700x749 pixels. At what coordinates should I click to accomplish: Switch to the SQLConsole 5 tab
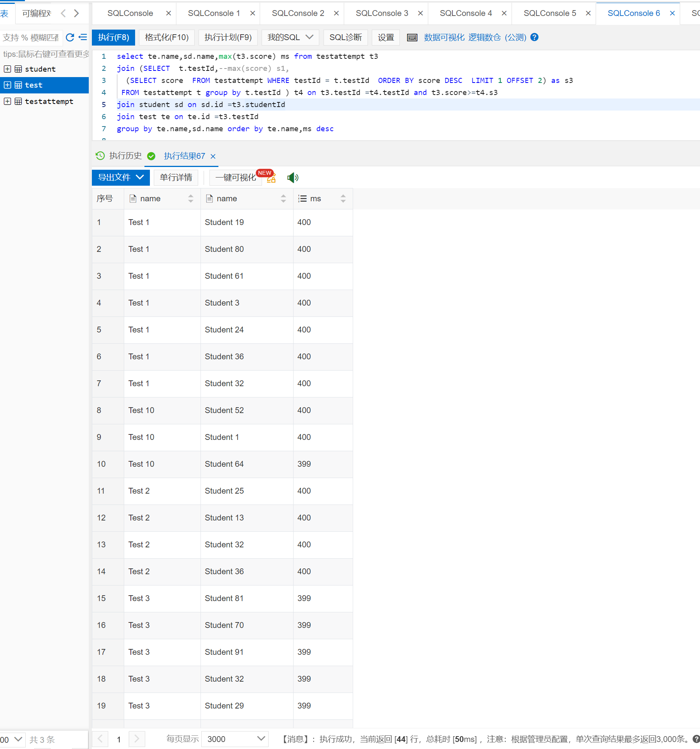550,13
